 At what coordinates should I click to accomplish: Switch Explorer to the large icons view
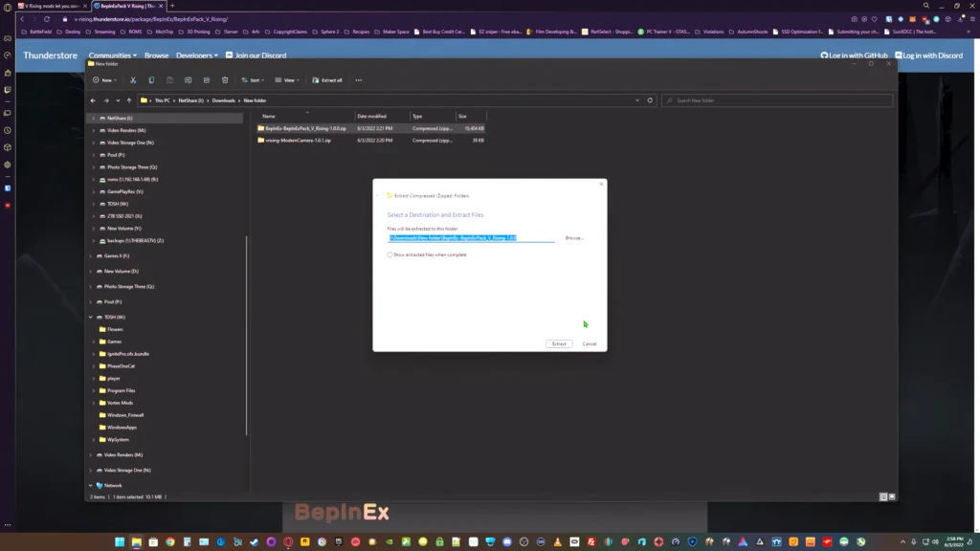click(x=892, y=496)
